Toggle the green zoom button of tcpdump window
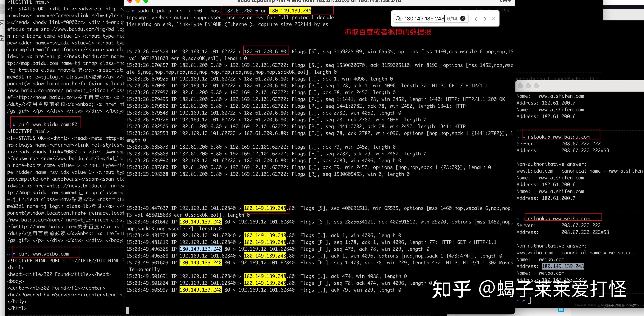 click(146, 1)
